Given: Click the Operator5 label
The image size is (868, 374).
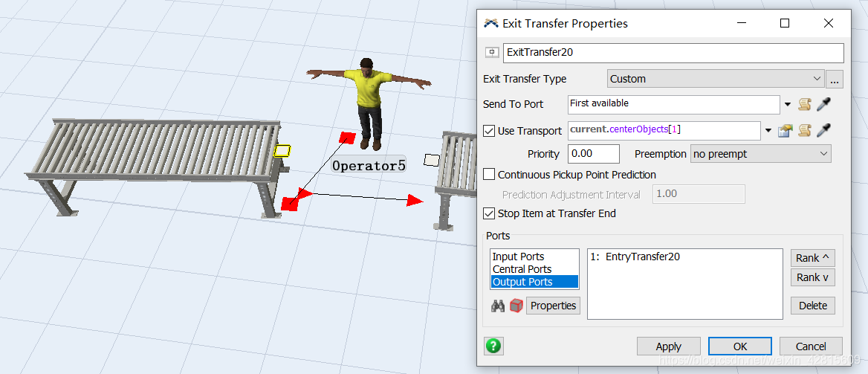Looking at the screenshot, I should 369,165.
